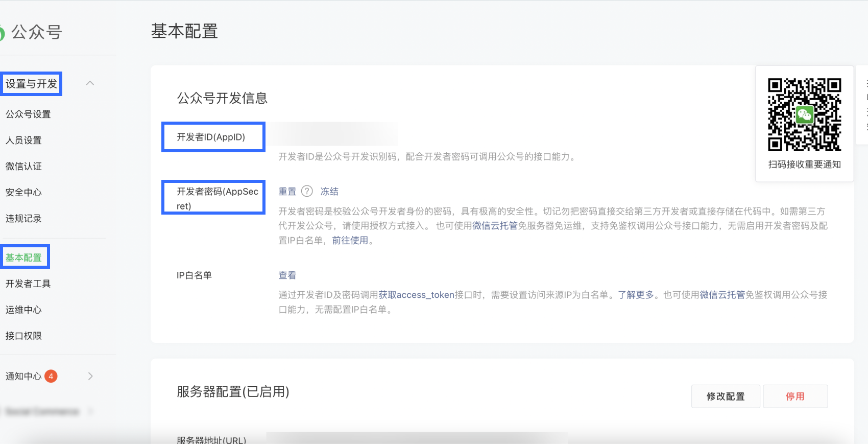The height and width of the screenshot is (444, 868).
Task: Open 开发者工具 sidebar item
Action: (28, 284)
